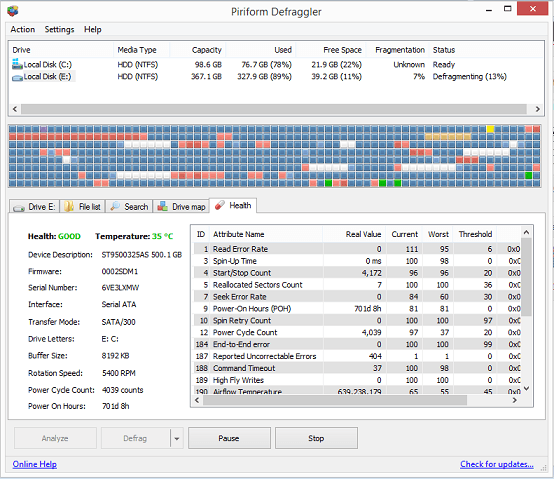Click the drive list horizontal scrollbar track
Image resolution: width=554 pixels, height=479 pixels.
[x=274, y=109]
